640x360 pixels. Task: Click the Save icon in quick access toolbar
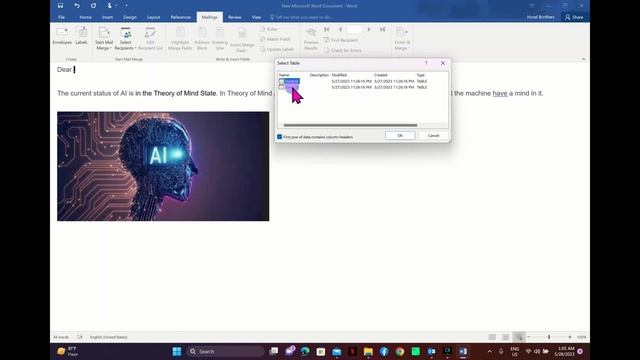pyautogui.click(x=60, y=6)
